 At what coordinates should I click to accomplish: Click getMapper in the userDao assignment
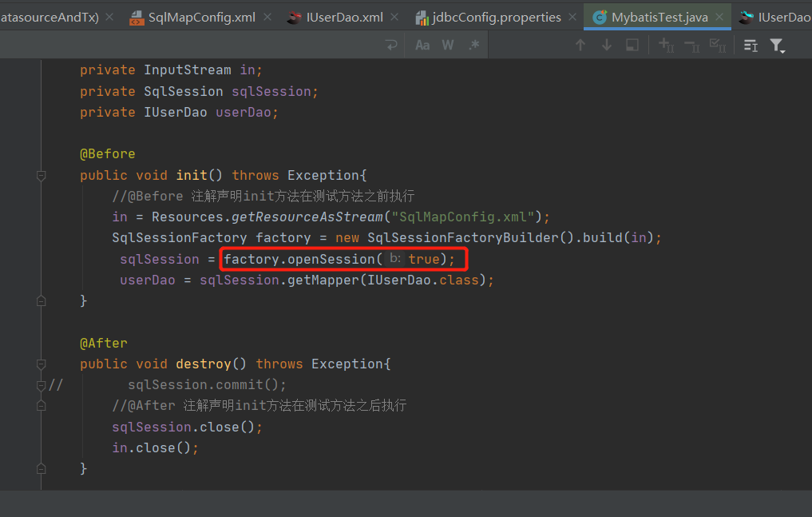323,280
